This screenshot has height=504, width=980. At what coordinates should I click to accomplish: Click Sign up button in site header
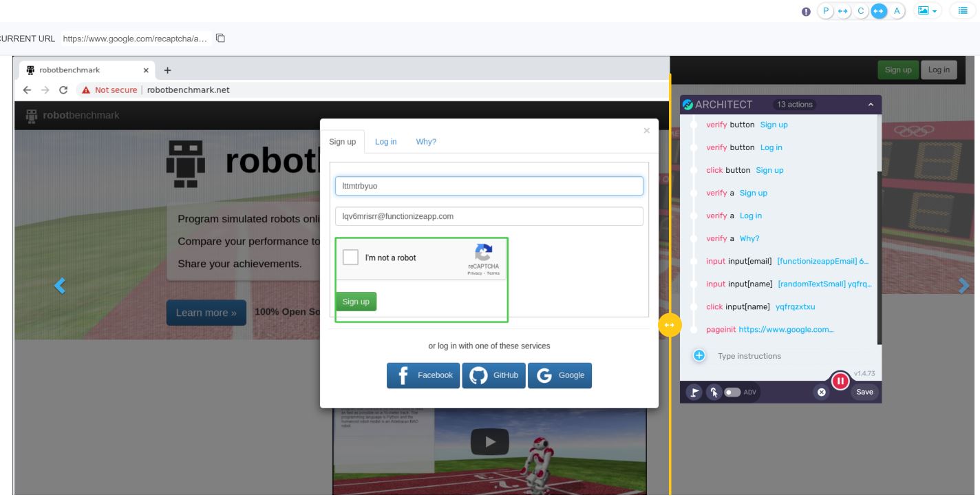[x=898, y=70]
